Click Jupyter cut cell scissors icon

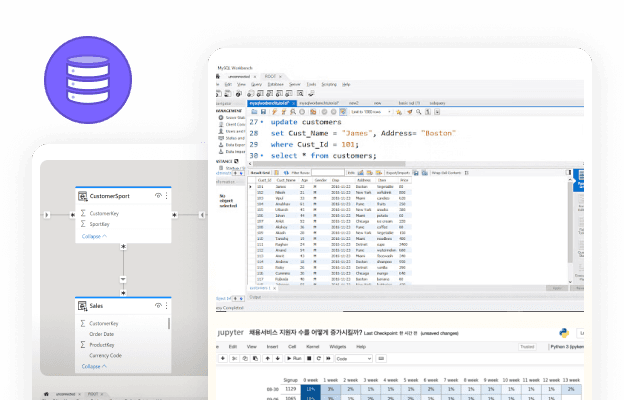[234, 359]
